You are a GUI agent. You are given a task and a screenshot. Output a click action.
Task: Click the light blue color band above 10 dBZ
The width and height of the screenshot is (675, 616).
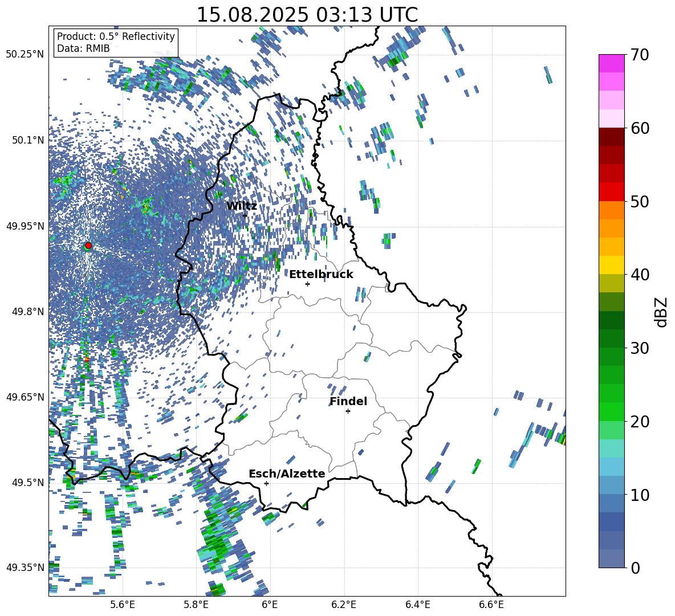coord(611,485)
